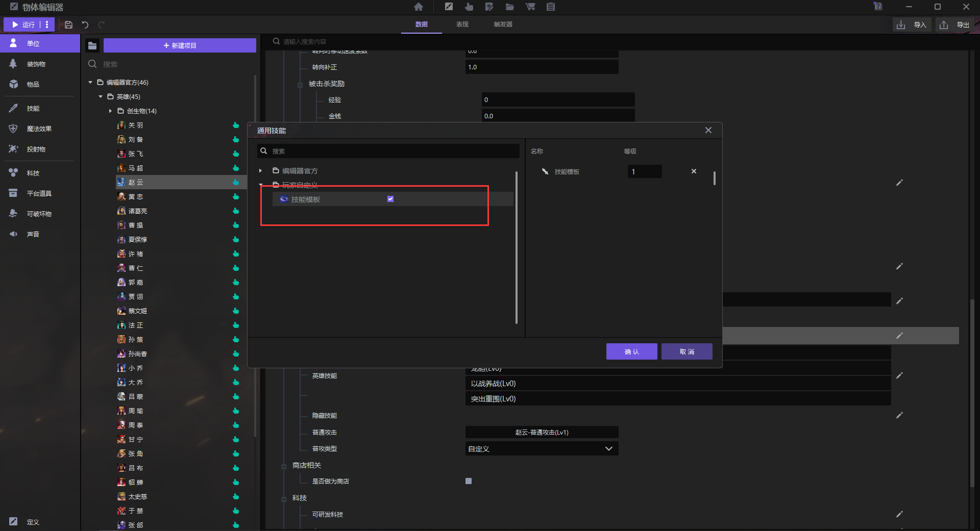Open 定义 at the sidebar bottom
The width and height of the screenshot is (980, 531).
tap(40, 522)
